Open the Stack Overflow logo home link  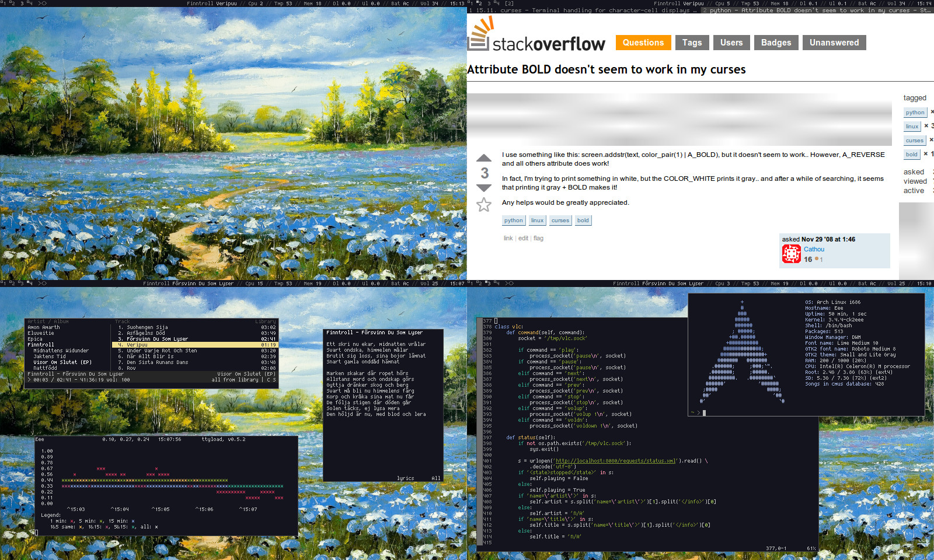point(536,34)
